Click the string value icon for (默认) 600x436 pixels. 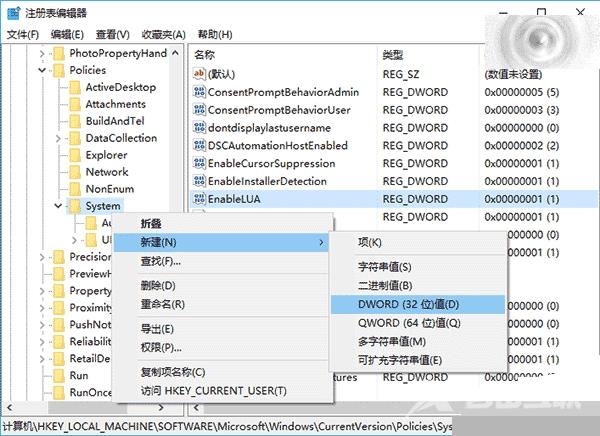198,74
